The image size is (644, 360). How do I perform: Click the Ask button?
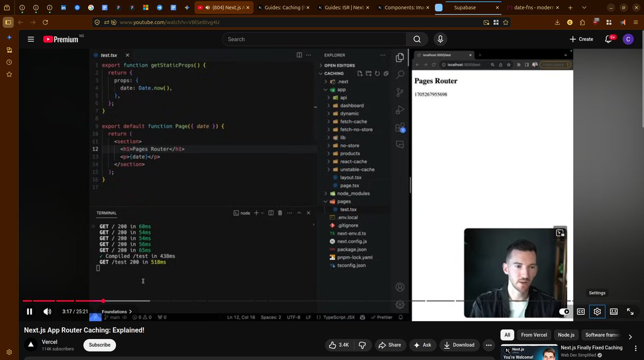423,345
